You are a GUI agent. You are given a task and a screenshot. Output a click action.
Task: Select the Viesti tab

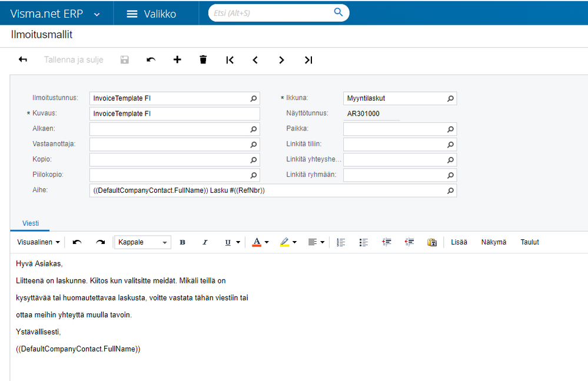[x=31, y=223]
